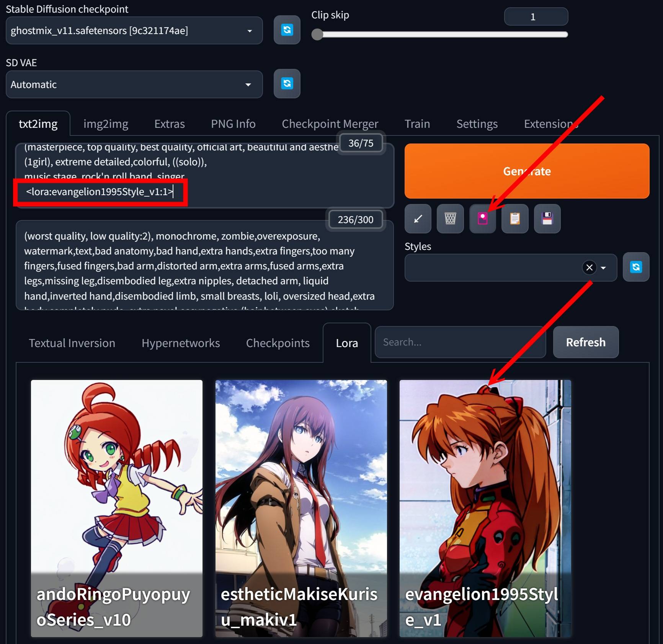Toggle extra networks panel with pink card icon
663x644 pixels.
tap(483, 218)
